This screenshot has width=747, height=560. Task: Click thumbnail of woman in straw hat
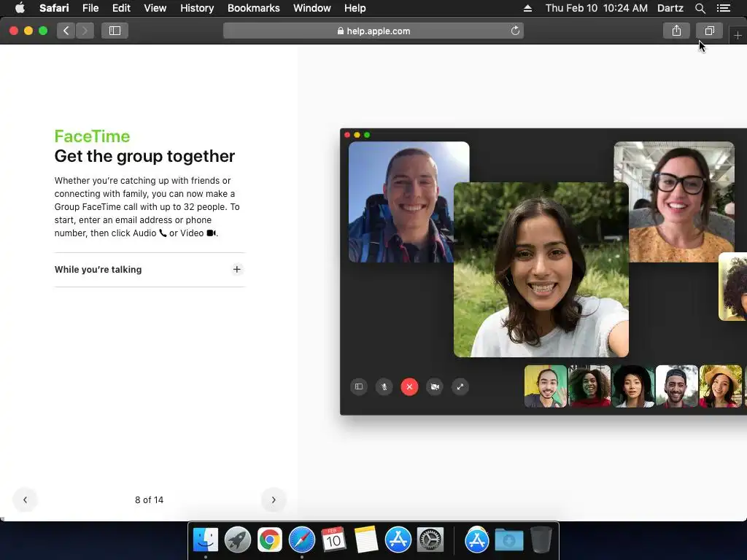(x=721, y=386)
